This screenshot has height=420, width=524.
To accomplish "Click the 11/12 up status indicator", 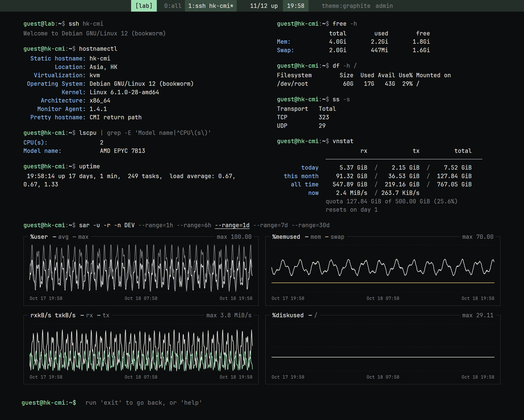I will (264, 6).
